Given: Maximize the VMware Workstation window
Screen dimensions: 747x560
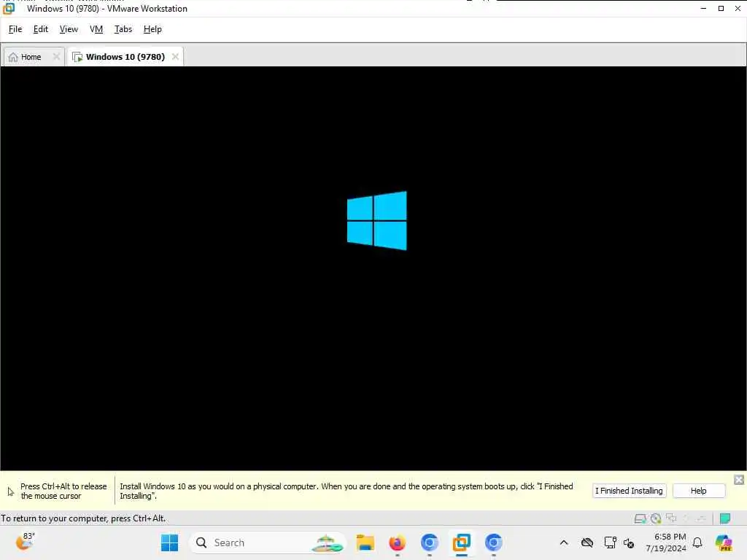Looking at the screenshot, I should pyautogui.click(x=721, y=8).
